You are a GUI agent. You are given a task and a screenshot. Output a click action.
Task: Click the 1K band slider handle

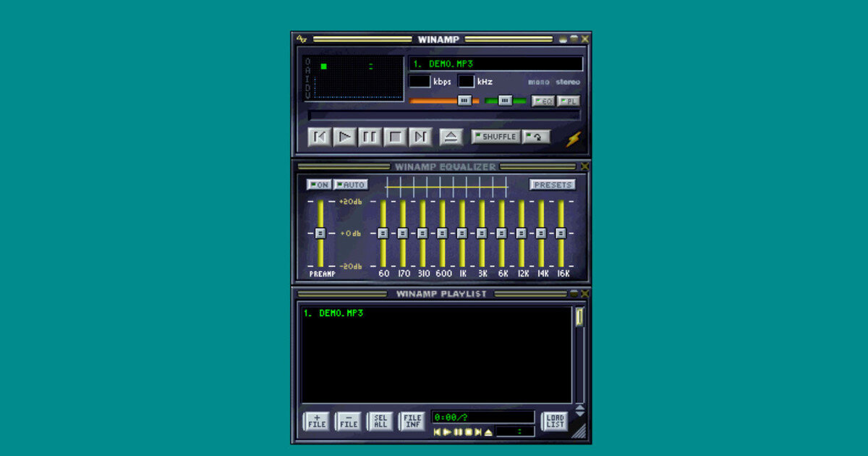tap(462, 234)
